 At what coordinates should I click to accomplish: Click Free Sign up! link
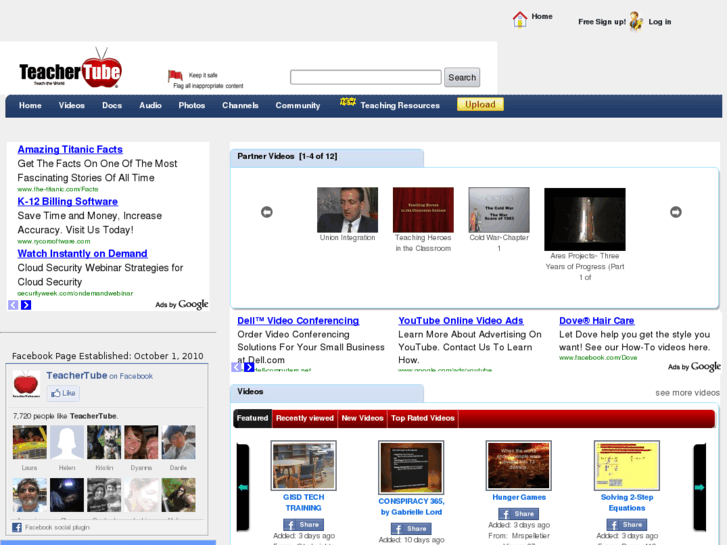tap(602, 22)
